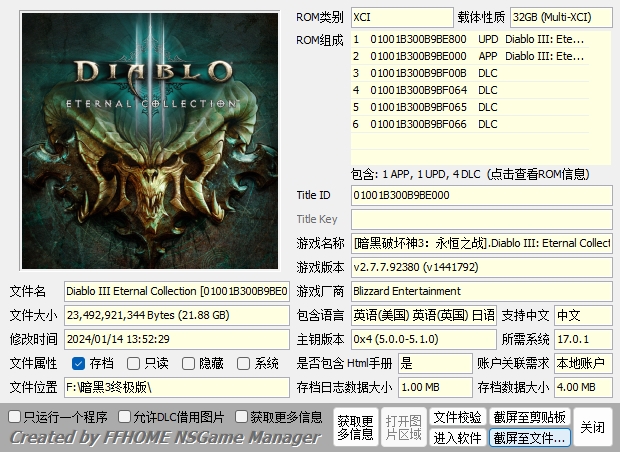Click the 所需系统 17.0.1 field
The width and height of the screenshot is (620, 452).
584,340
